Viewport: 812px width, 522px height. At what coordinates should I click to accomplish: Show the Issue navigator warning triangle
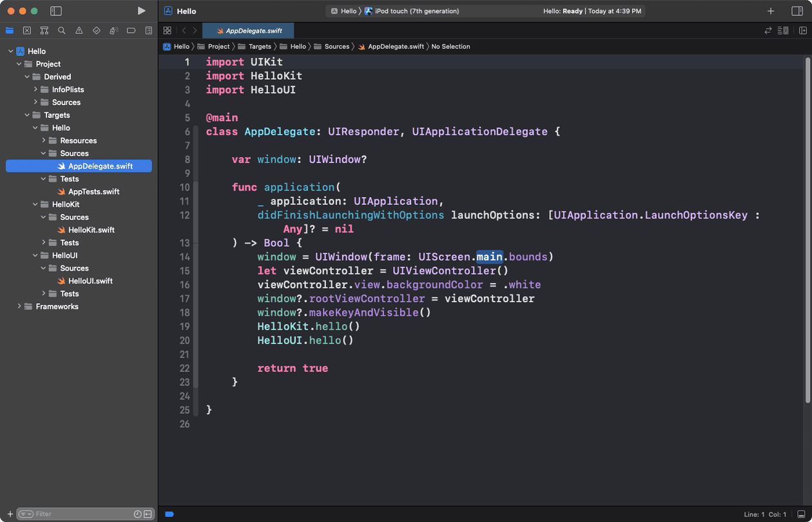pos(79,30)
